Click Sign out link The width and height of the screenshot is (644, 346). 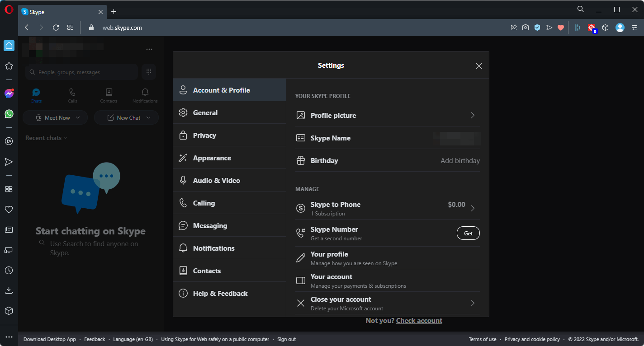287,339
